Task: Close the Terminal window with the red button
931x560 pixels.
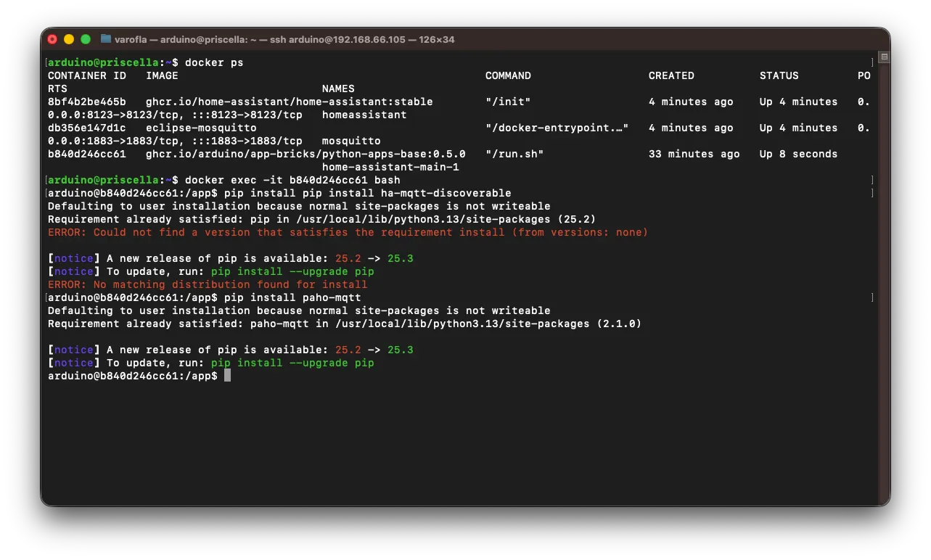Action: (x=52, y=39)
